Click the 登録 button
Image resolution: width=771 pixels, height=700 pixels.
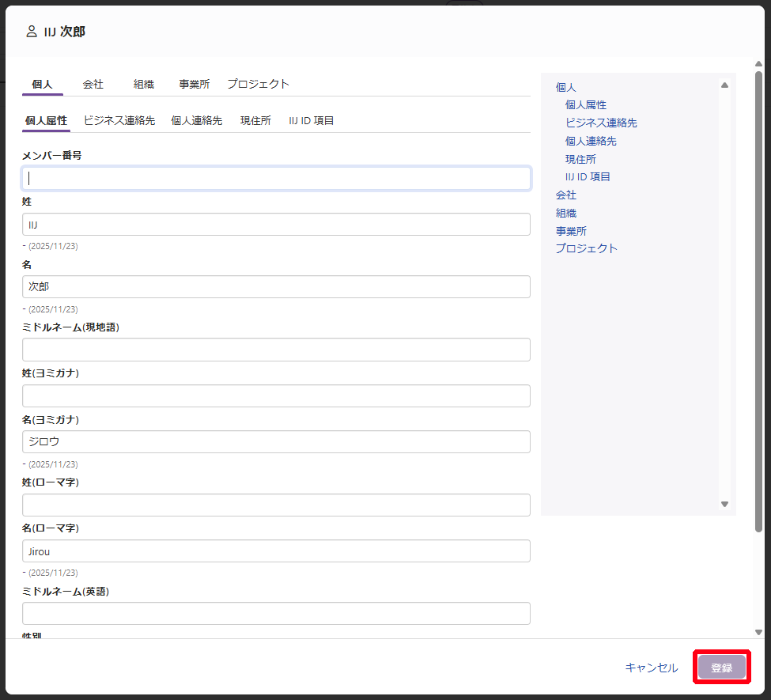pyautogui.click(x=721, y=668)
